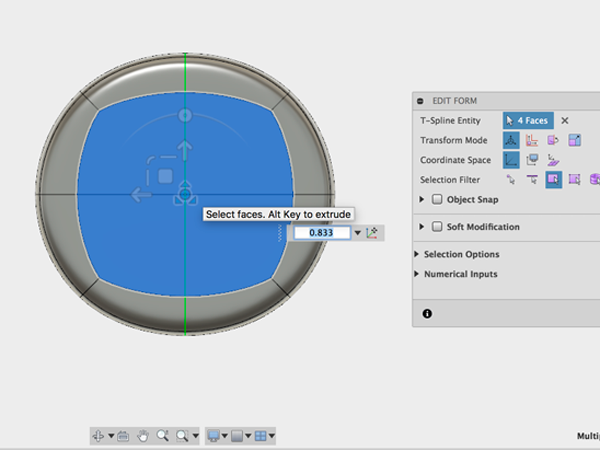Click the rotation ring handle at top
Screen dimensions: 600x450
click(185, 115)
